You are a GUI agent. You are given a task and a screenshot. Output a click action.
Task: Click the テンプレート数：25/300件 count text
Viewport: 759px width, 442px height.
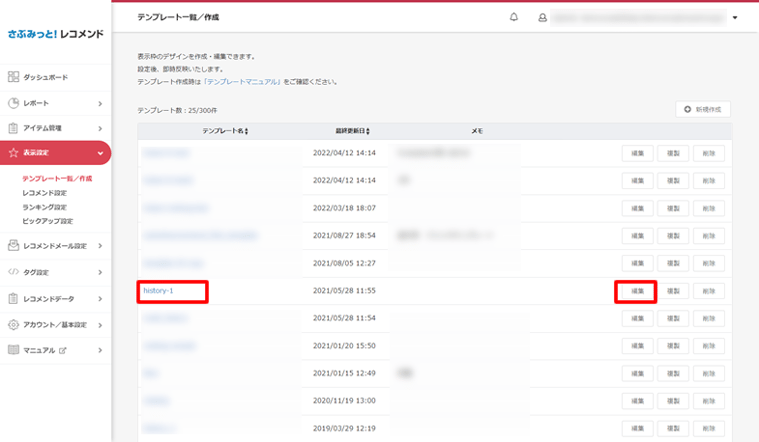pos(177,110)
